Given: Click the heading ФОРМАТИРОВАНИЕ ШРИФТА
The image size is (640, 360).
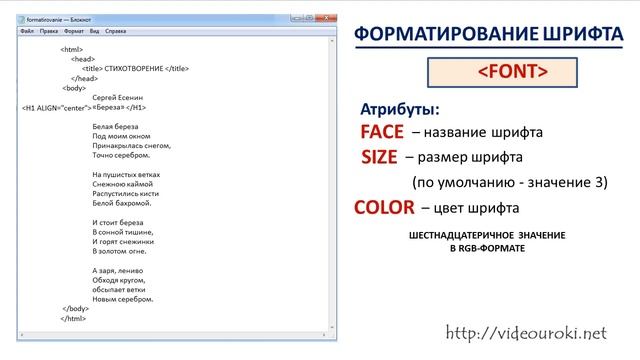Looking at the screenshot, I should point(489,33).
